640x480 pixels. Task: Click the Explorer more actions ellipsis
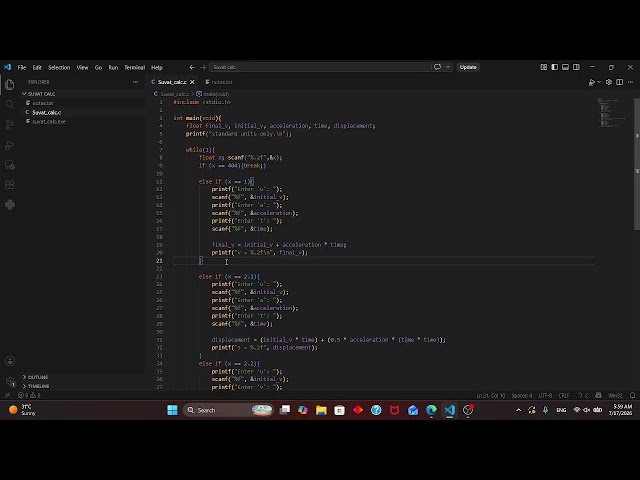(135, 82)
